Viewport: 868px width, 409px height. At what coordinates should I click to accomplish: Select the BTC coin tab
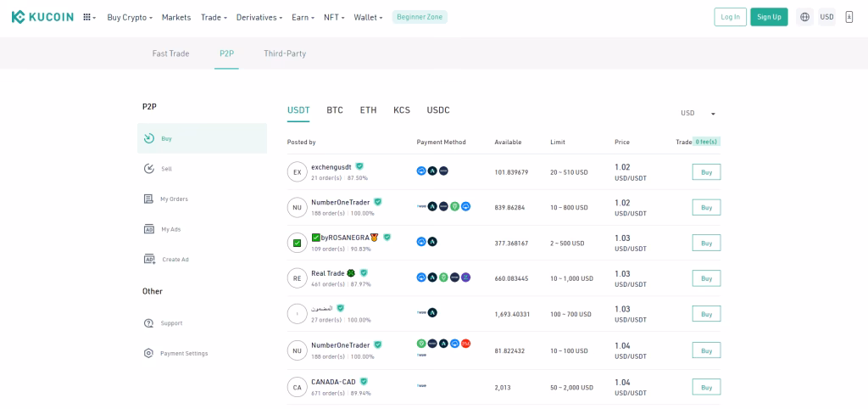point(335,110)
